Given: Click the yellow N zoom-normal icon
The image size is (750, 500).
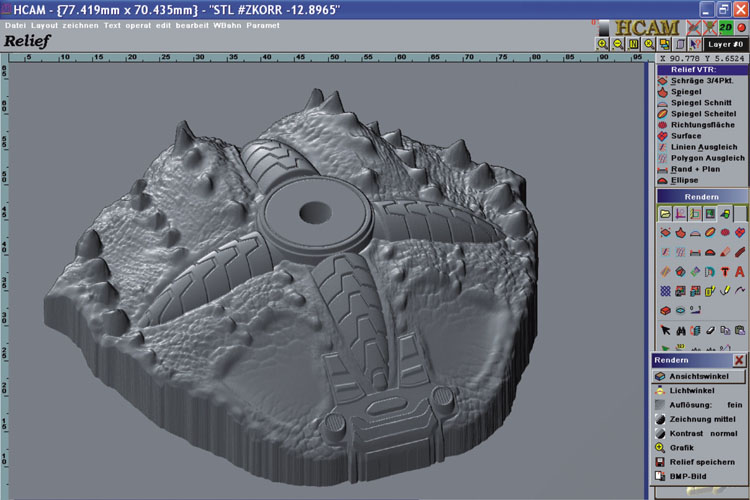Looking at the screenshot, I should tap(633, 44).
